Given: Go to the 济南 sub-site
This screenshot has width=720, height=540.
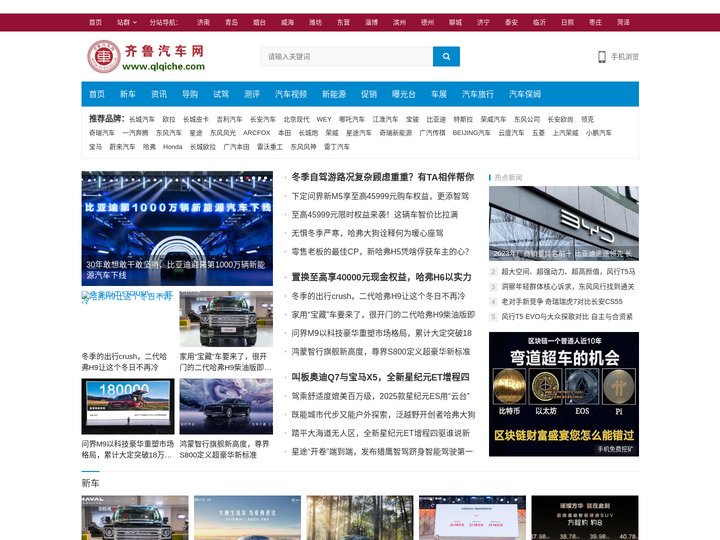Looking at the screenshot, I should point(203,22).
